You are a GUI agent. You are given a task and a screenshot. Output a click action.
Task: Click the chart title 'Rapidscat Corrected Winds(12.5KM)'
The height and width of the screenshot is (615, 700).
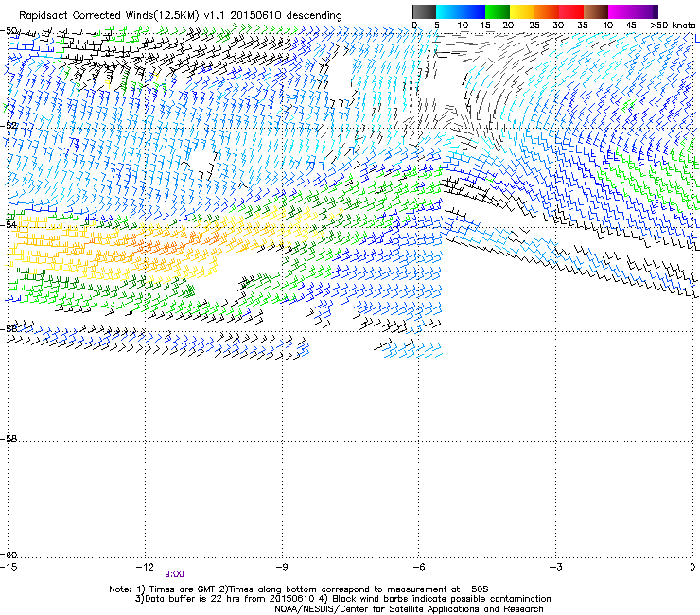109,16
